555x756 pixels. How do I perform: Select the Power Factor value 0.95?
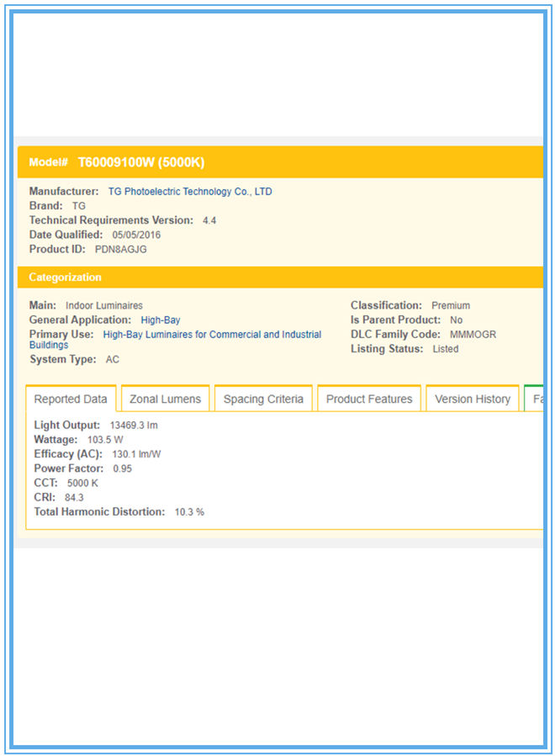pos(123,468)
